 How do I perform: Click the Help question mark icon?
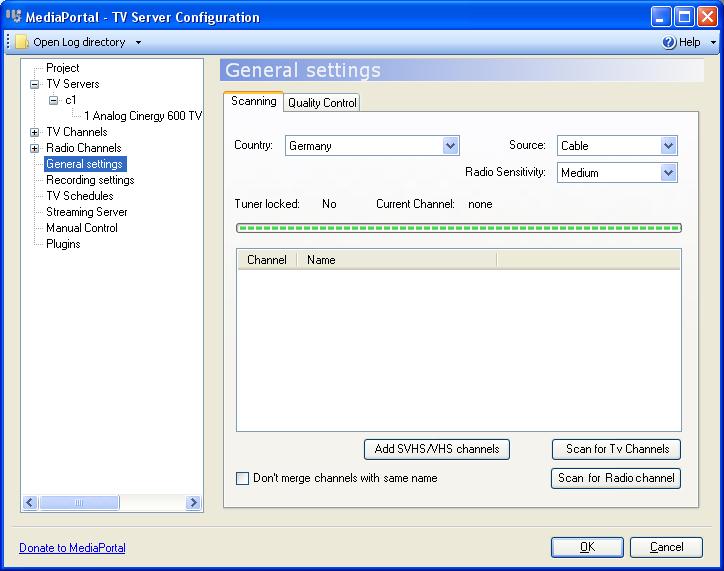click(669, 42)
